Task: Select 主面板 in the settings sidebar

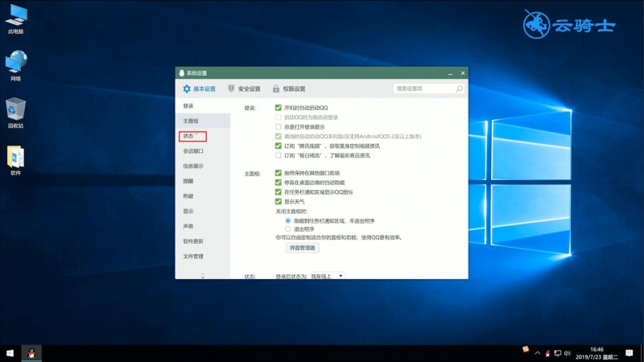Action: click(203, 121)
